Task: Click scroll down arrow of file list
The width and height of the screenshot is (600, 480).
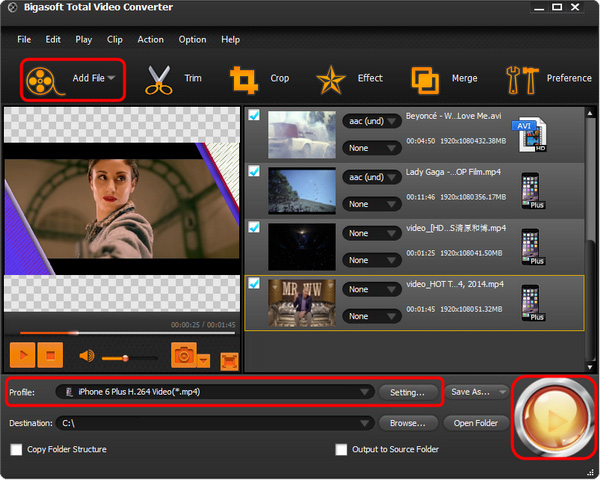Action: (x=590, y=367)
